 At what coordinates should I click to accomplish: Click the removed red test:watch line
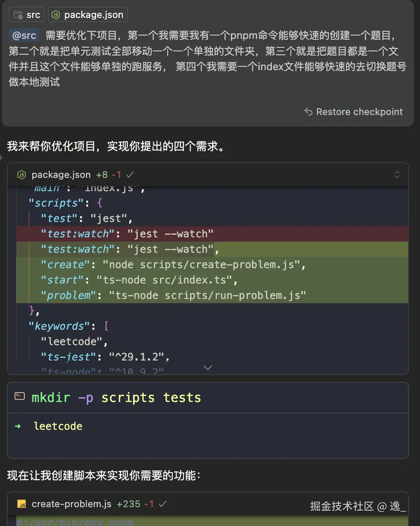click(x=127, y=234)
